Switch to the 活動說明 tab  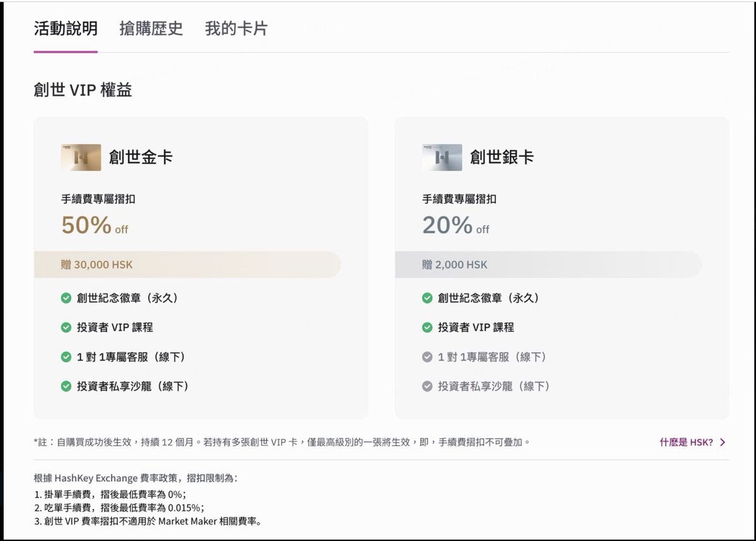pyautogui.click(x=66, y=29)
